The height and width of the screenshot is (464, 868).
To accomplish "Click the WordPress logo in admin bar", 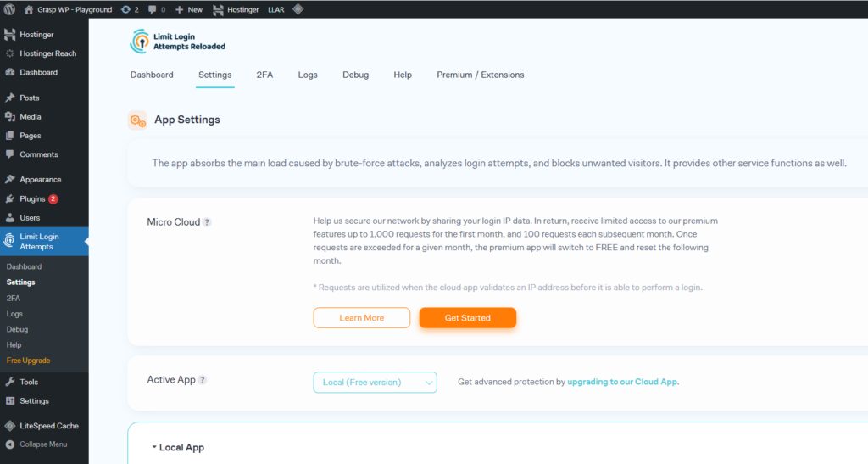I will (x=9, y=9).
